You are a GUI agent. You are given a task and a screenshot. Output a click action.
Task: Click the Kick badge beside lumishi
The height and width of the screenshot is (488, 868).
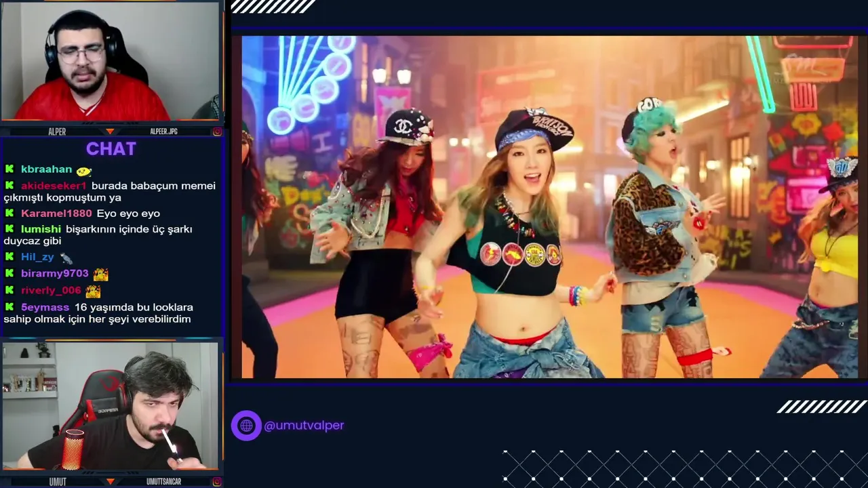9,229
